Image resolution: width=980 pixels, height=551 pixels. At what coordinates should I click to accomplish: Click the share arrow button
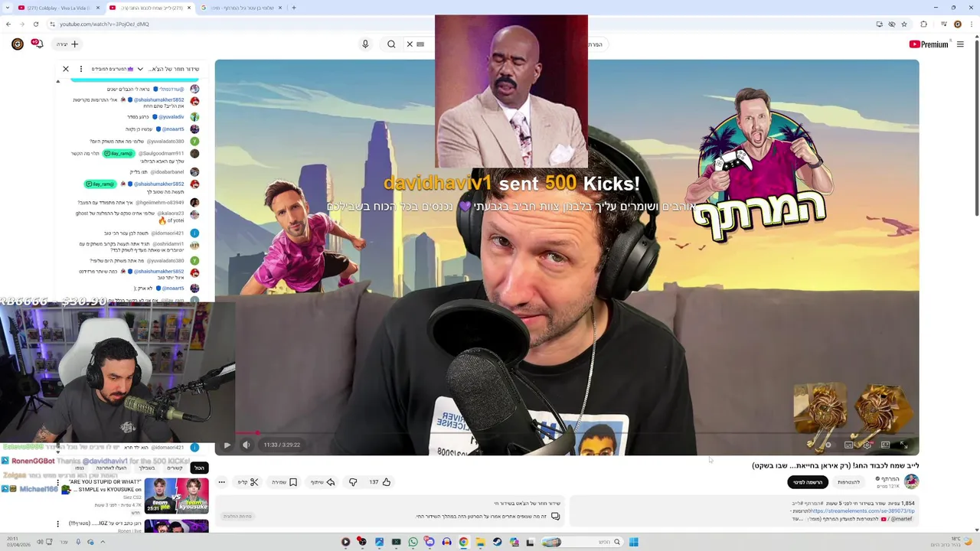click(x=322, y=482)
